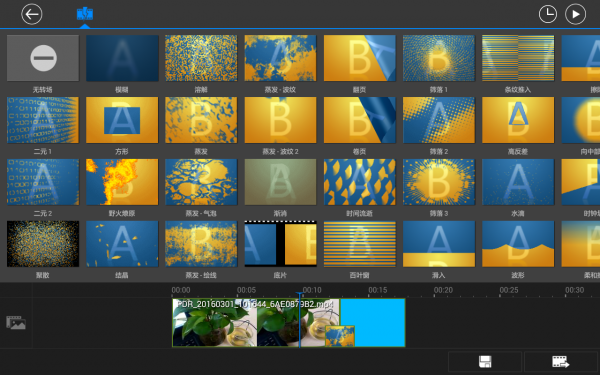
Task: Click the produce video export icon
Action: click(x=561, y=362)
